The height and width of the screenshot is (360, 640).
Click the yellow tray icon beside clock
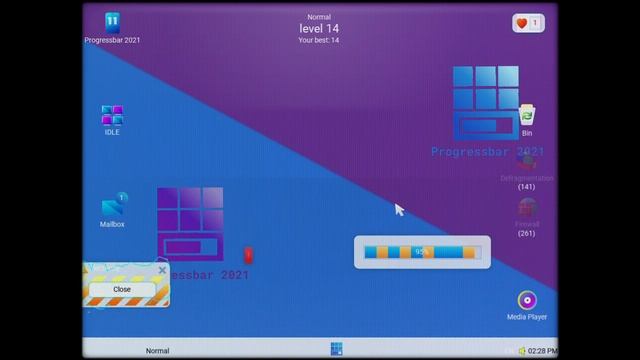pos(522,351)
